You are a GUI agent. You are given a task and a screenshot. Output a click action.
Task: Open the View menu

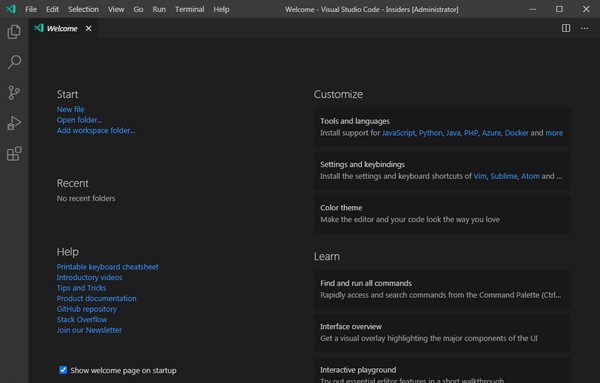[x=116, y=9]
